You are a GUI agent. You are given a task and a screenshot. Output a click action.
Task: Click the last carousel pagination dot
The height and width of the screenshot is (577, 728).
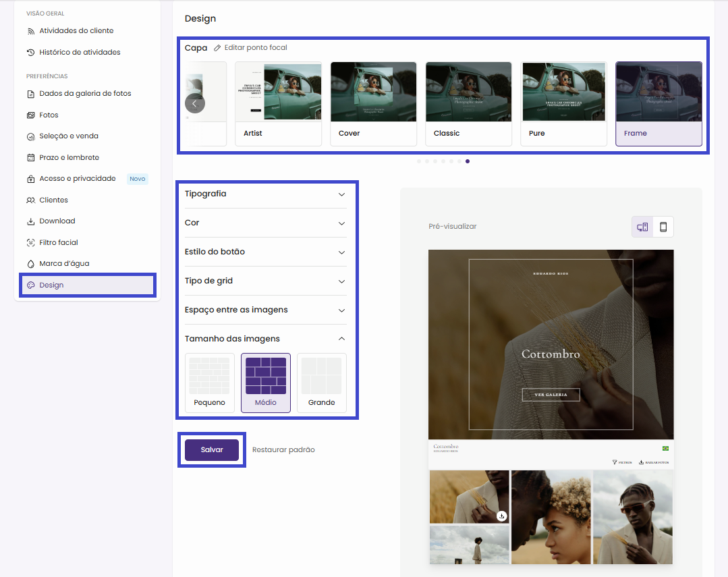(x=468, y=161)
